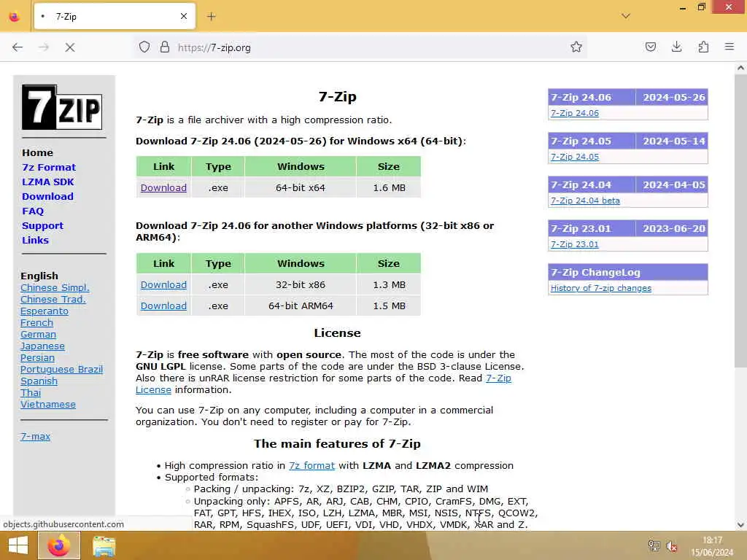Open the 7z format link
This screenshot has width=747, height=560.
[311, 466]
